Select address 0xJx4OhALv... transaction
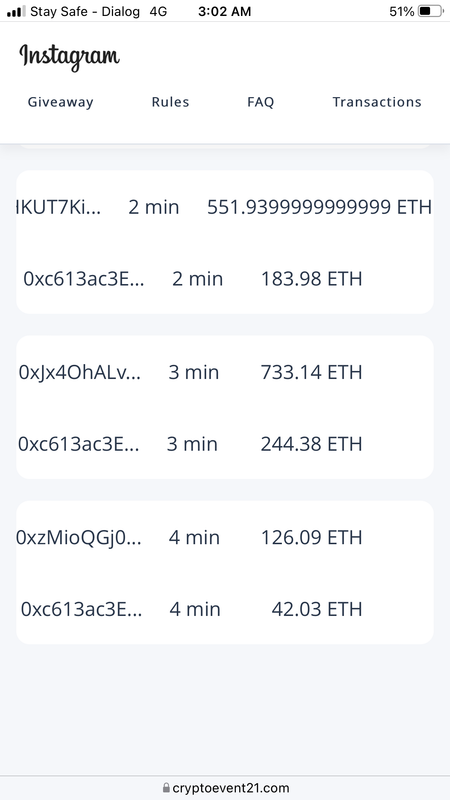The height and width of the screenshot is (800, 450). point(80,372)
